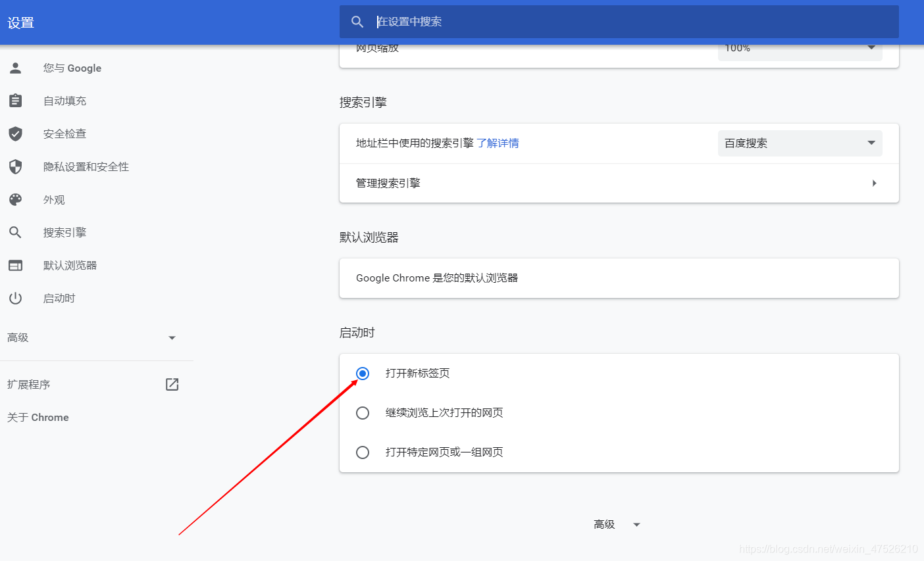Click the external link icon beside 扩展程序
The width and height of the screenshot is (924, 561).
pos(172,384)
